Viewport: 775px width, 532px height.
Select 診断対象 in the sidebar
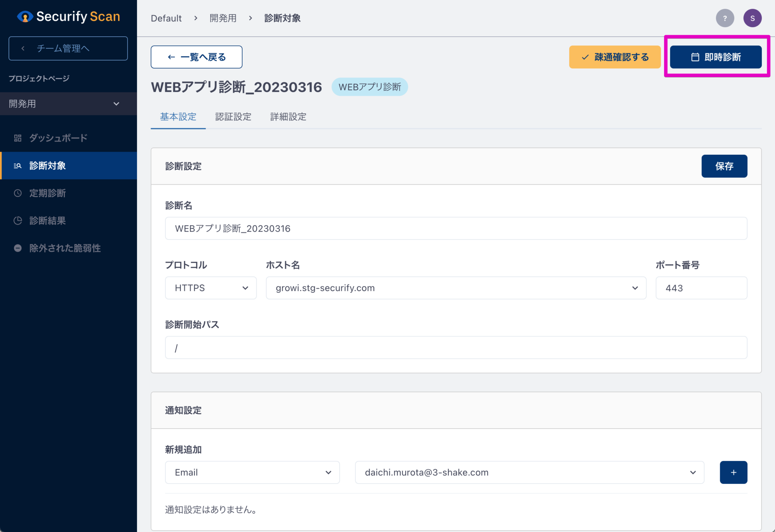(47, 165)
